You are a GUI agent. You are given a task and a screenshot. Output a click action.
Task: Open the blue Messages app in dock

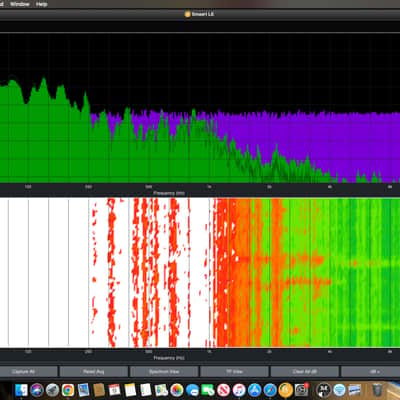point(192,389)
